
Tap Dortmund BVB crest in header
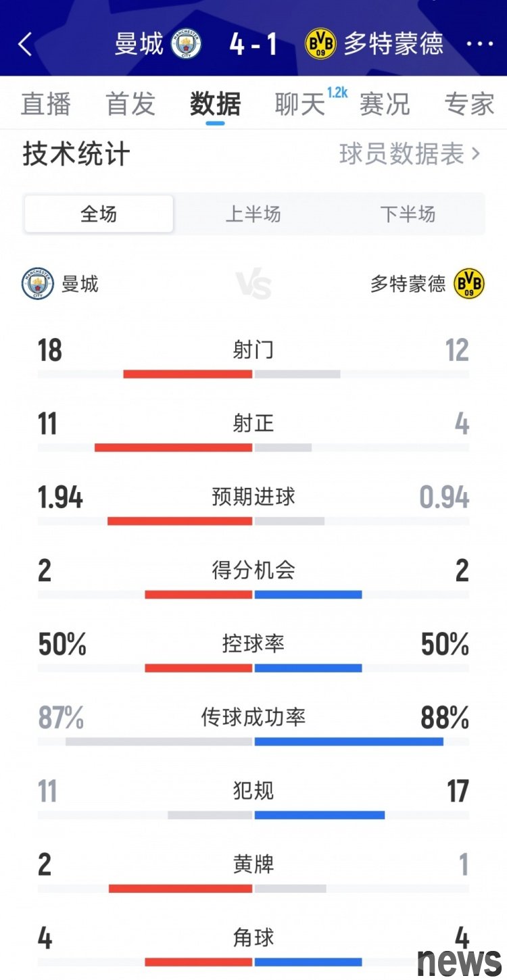coord(320,45)
